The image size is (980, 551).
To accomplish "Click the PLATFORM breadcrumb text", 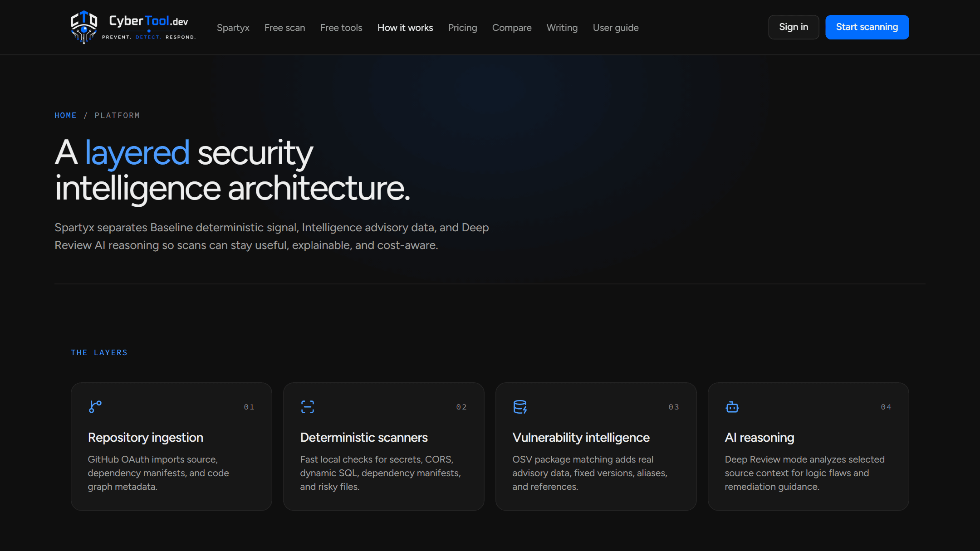I will click(117, 115).
